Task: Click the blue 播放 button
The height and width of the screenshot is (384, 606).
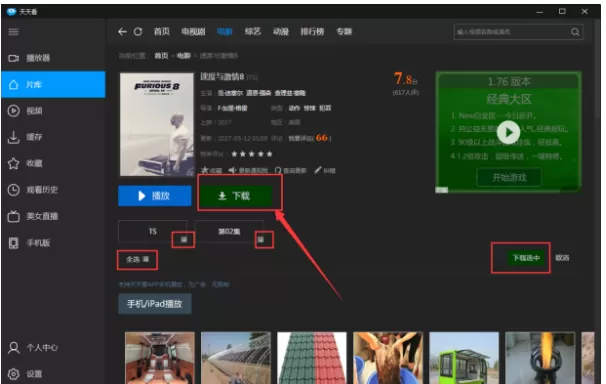Action: coord(155,196)
